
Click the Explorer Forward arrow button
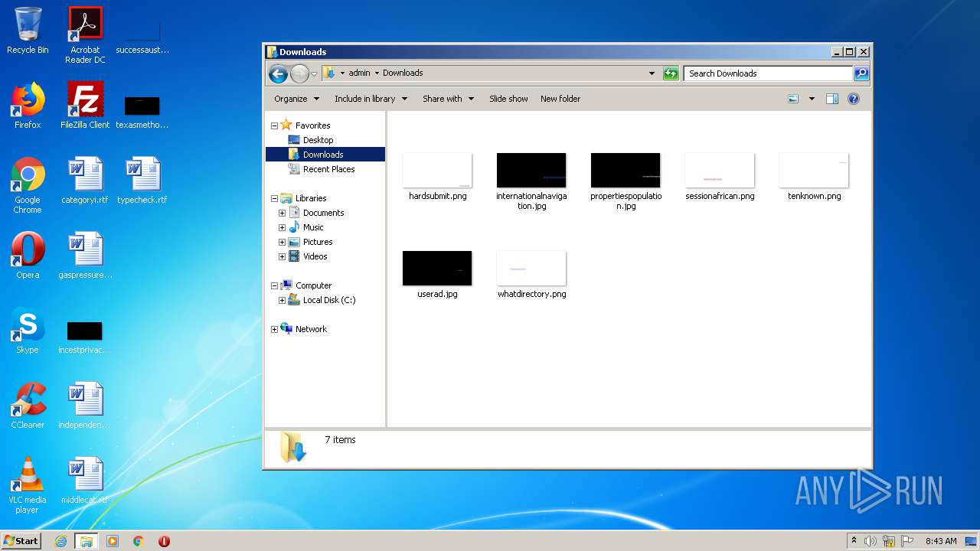pos(299,73)
